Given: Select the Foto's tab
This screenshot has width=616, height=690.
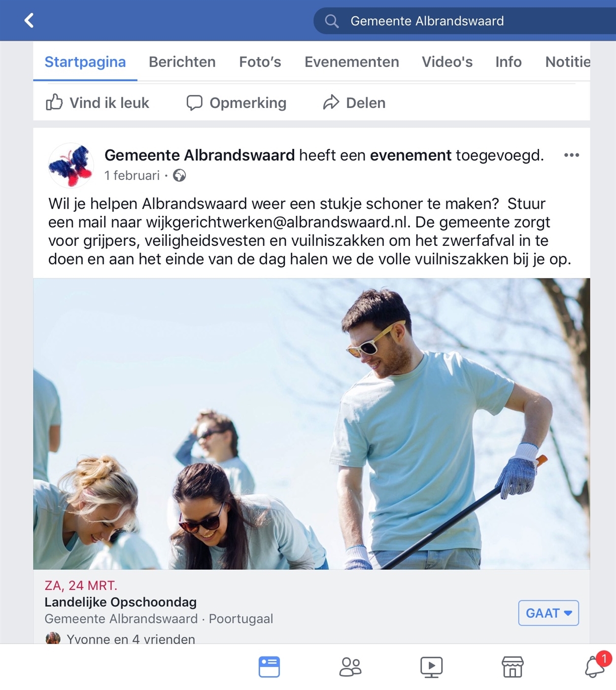Looking at the screenshot, I should [x=260, y=62].
